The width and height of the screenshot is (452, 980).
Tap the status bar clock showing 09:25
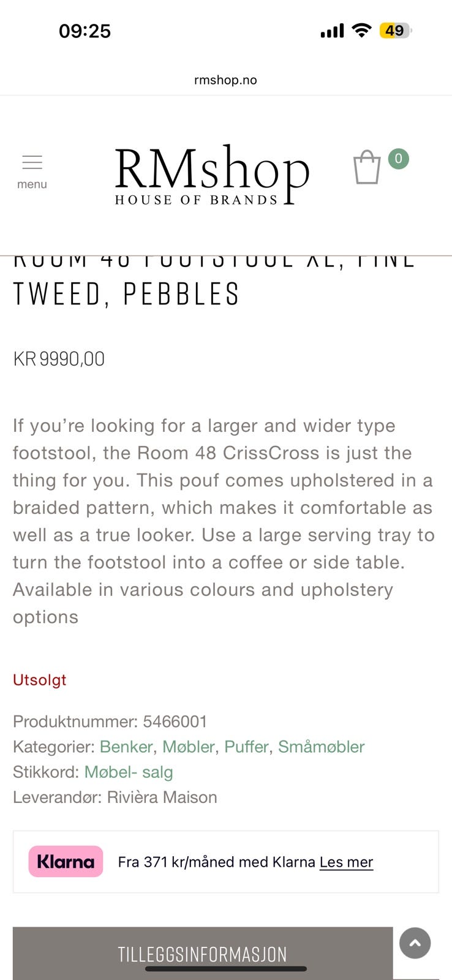(x=85, y=31)
